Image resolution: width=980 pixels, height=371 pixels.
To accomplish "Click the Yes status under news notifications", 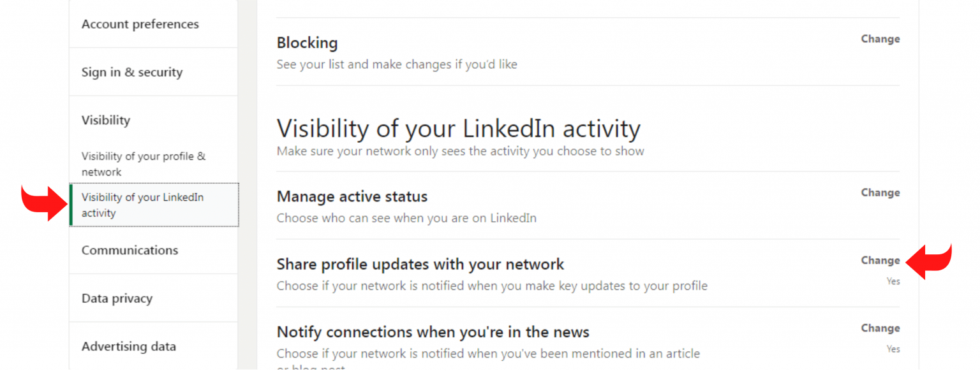I will pyautogui.click(x=893, y=349).
